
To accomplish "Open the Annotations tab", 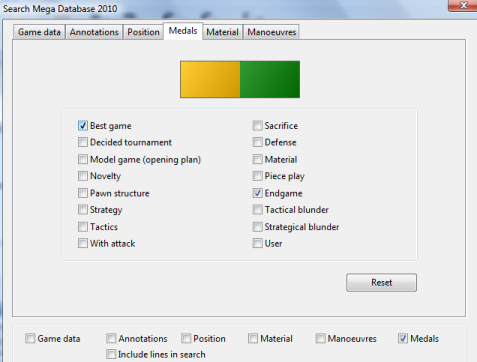I will pyautogui.click(x=94, y=32).
